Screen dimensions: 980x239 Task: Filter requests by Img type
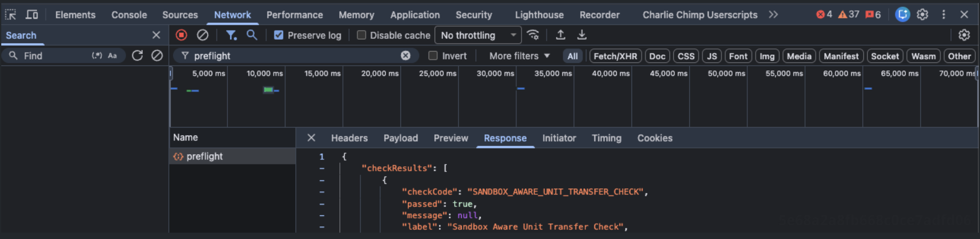click(x=767, y=56)
